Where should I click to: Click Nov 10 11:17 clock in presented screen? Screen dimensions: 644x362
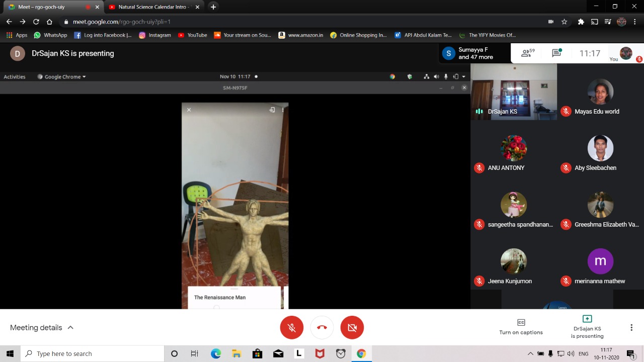click(x=235, y=77)
